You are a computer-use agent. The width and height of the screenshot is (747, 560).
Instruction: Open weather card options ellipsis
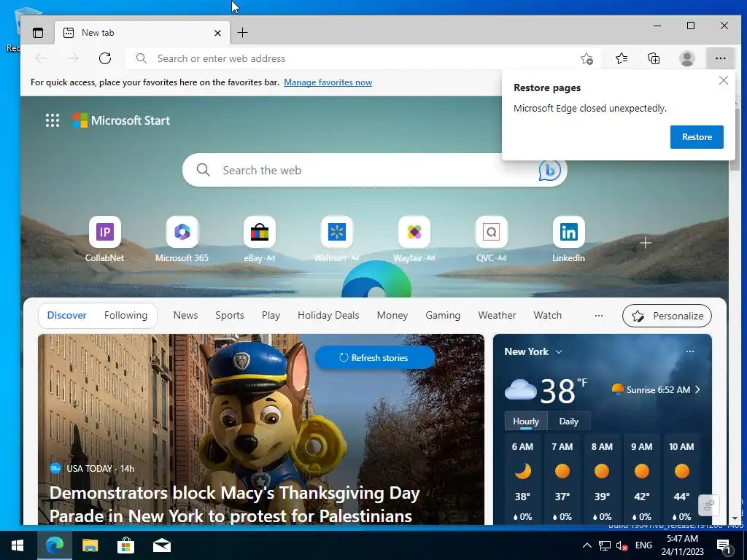pyautogui.click(x=690, y=351)
